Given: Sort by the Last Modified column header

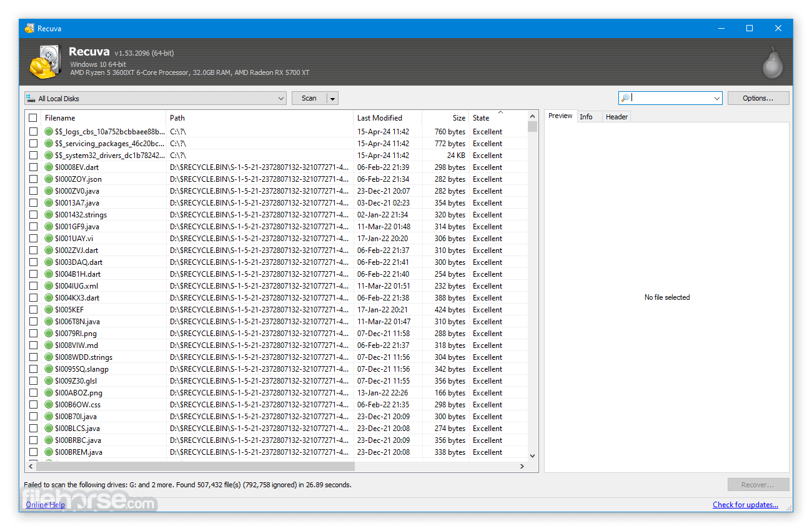Looking at the screenshot, I should tap(388, 118).
